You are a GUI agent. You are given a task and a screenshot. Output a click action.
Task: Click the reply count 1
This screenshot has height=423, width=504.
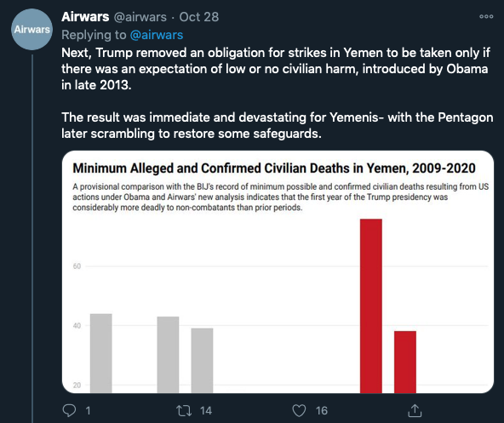(x=88, y=411)
